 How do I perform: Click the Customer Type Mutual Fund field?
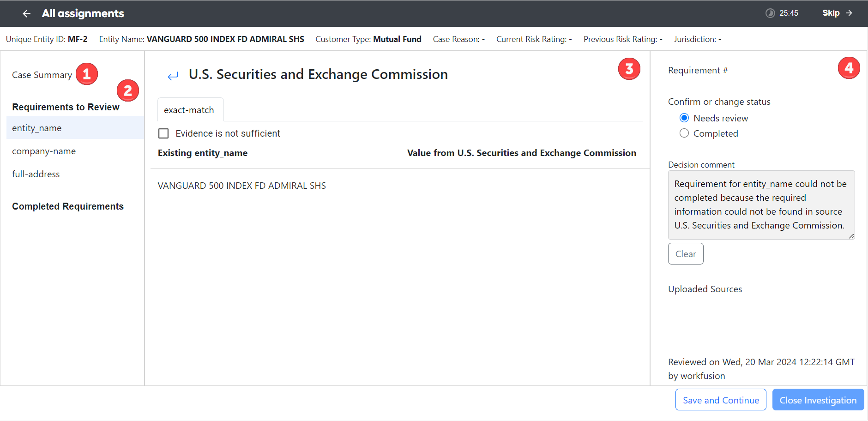368,39
